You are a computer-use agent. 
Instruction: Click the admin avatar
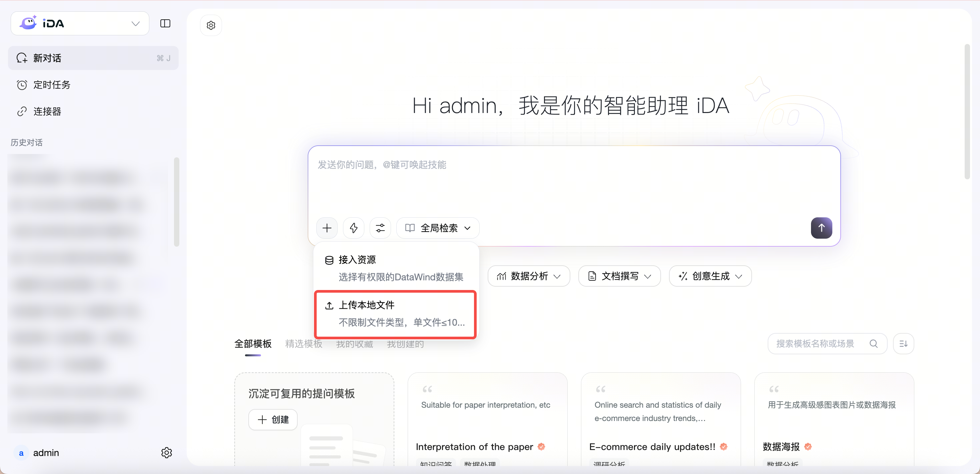pyautogui.click(x=21, y=453)
